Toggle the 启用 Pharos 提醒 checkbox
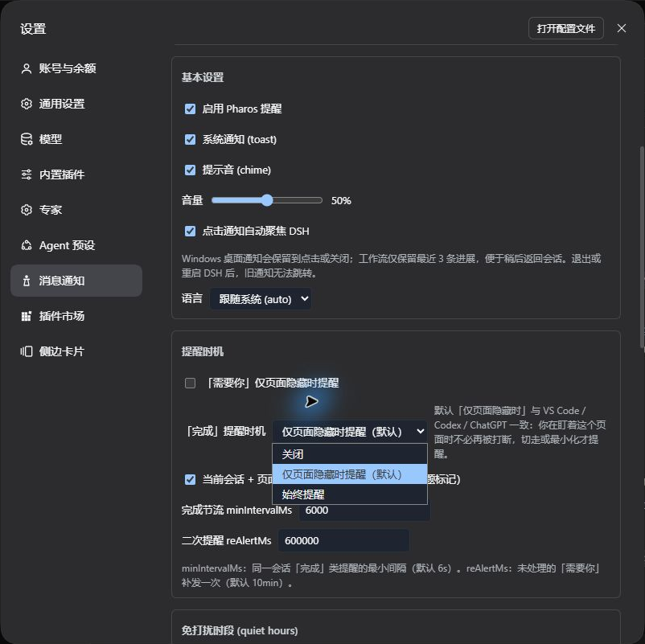 (x=190, y=109)
